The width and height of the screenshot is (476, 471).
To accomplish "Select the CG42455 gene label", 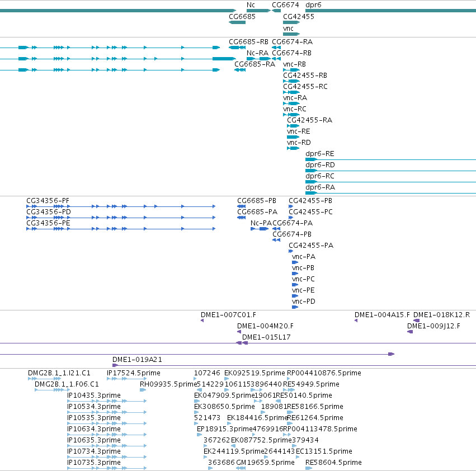I will tap(299, 17).
